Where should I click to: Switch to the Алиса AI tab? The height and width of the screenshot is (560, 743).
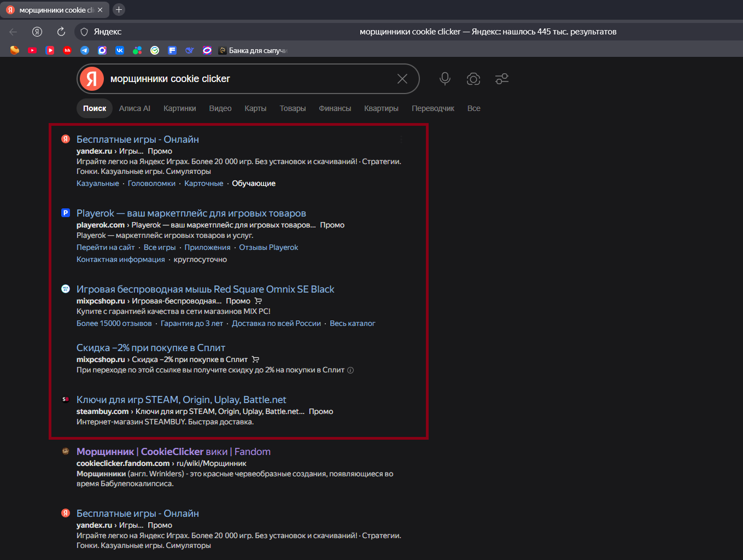pyautogui.click(x=134, y=108)
